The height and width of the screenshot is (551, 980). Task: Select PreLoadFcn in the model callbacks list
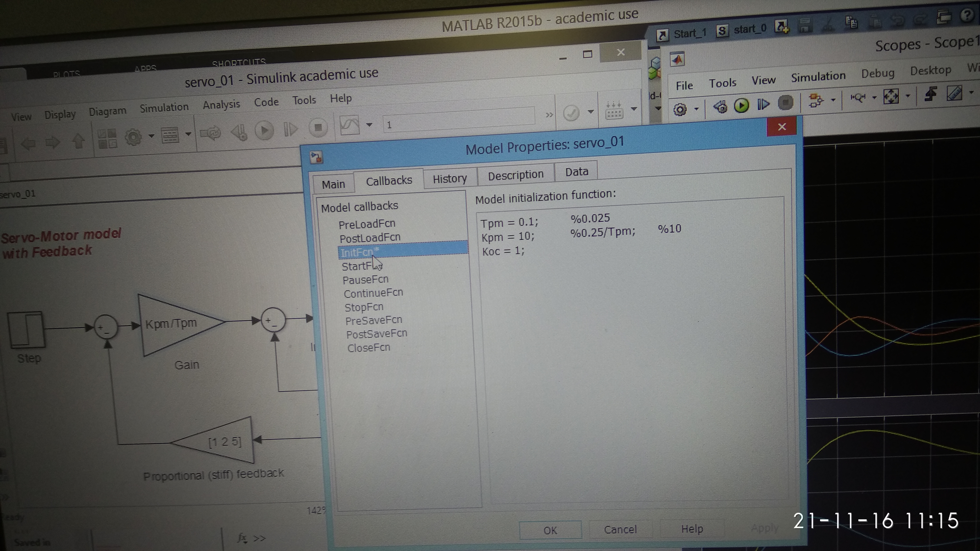pos(367,224)
